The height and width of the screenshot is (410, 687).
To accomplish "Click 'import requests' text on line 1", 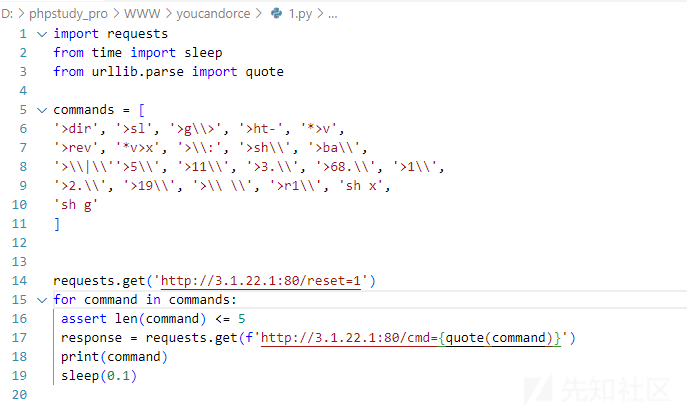I will pos(111,34).
